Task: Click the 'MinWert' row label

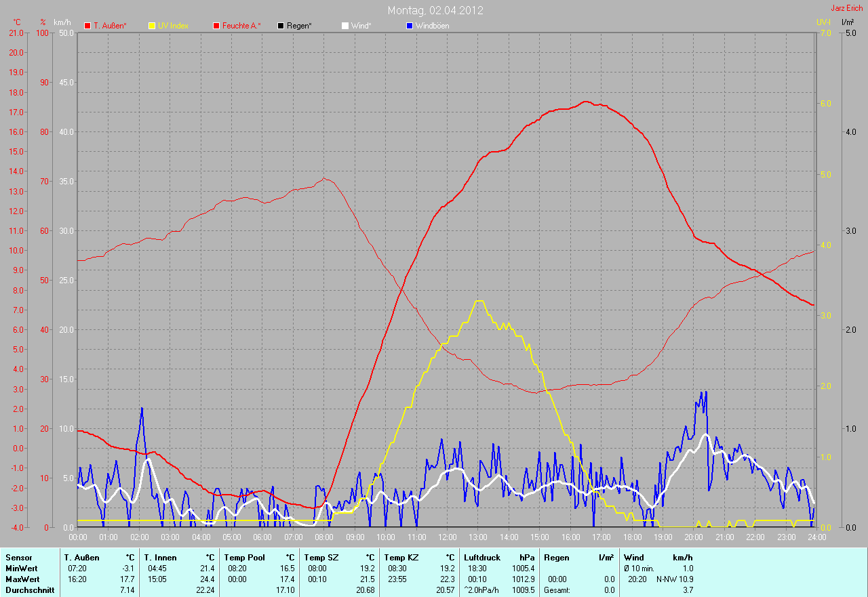Action: pyautogui.click(x=20, y=568)
